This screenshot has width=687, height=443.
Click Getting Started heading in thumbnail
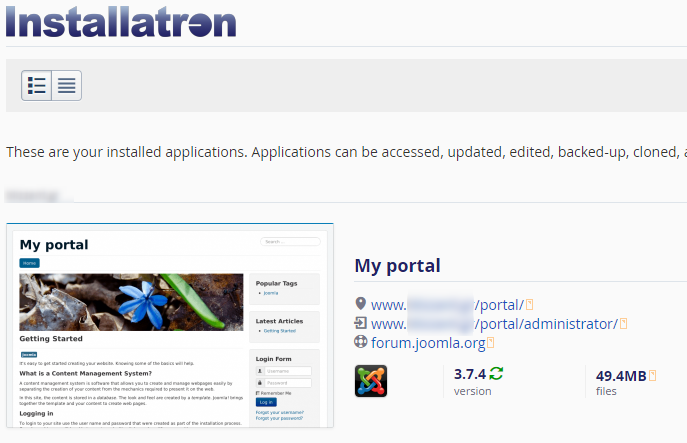tap(51, 339)
